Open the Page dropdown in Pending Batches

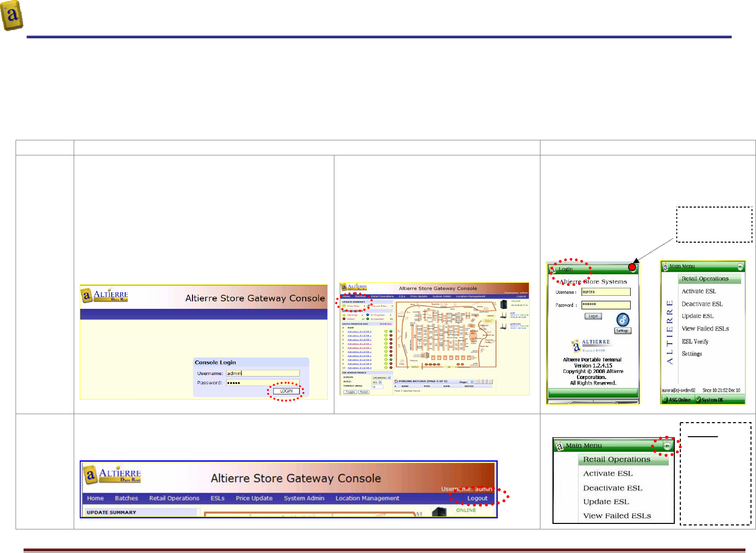click(x=471, y=382)
